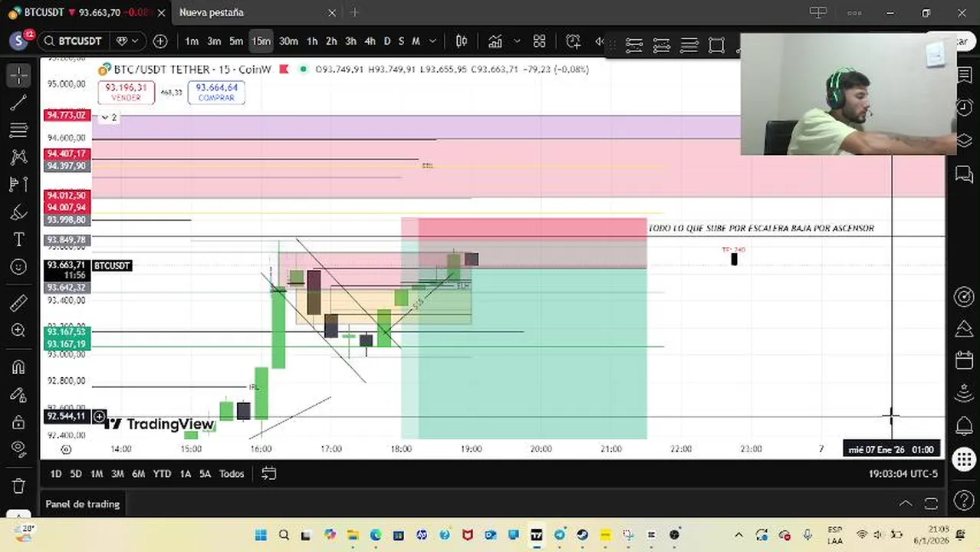Open notifications bell in right sidebar
Image resolution: width=980 pixels, height=552 pixels.
(x=964, y=426)
